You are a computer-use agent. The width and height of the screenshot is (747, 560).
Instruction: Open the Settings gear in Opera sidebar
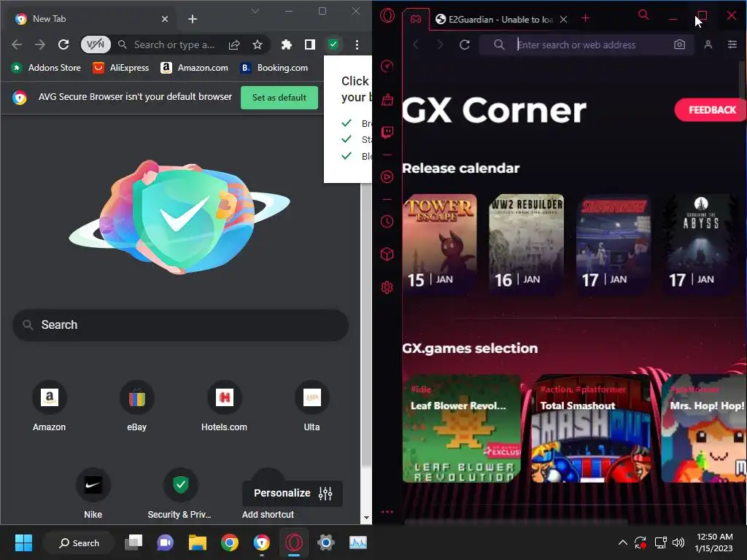387,287
